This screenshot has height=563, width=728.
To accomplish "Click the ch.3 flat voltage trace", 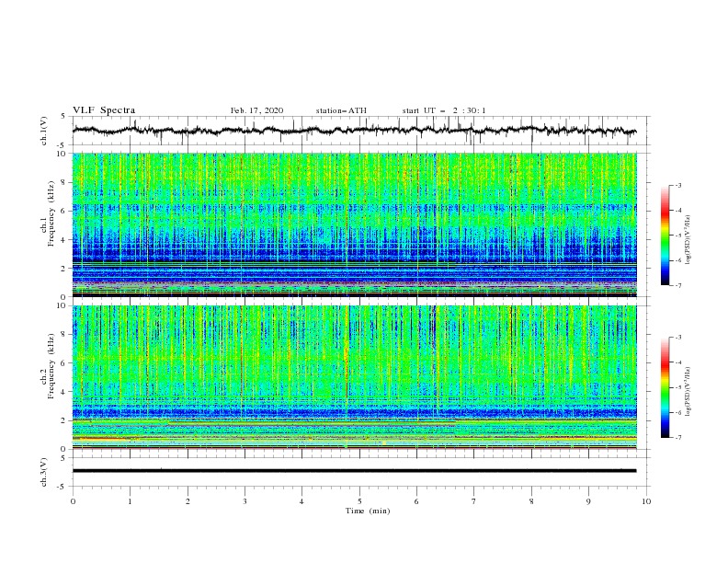I will tap(354, 471).
